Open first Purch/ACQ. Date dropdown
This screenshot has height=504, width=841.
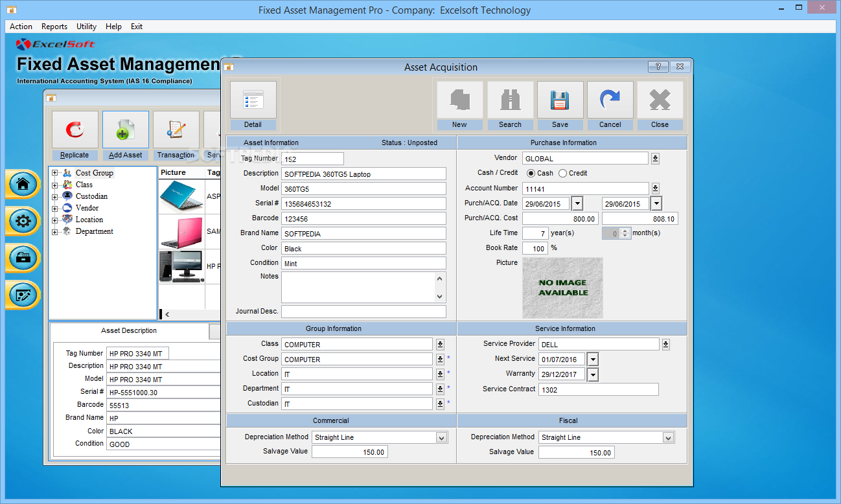[x=577, y=203]
